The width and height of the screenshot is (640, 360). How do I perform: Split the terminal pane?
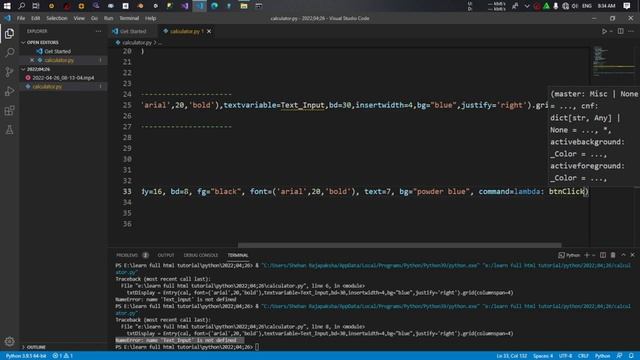pos(603,255)
